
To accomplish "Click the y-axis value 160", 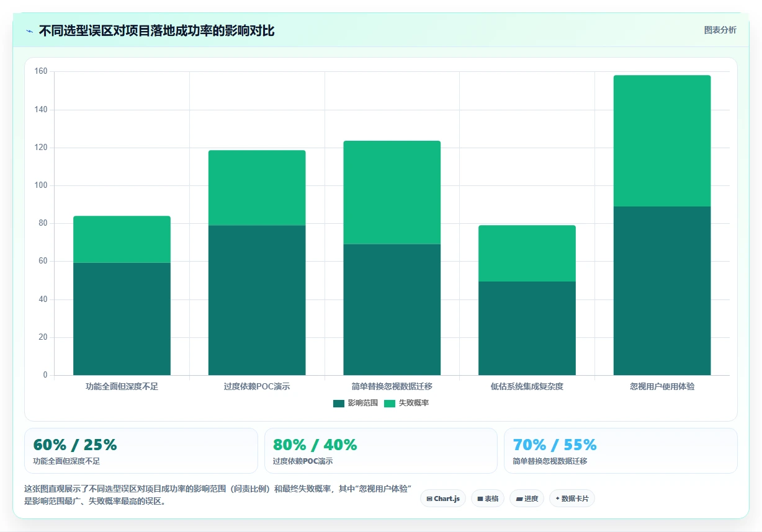I will [41, 71].
